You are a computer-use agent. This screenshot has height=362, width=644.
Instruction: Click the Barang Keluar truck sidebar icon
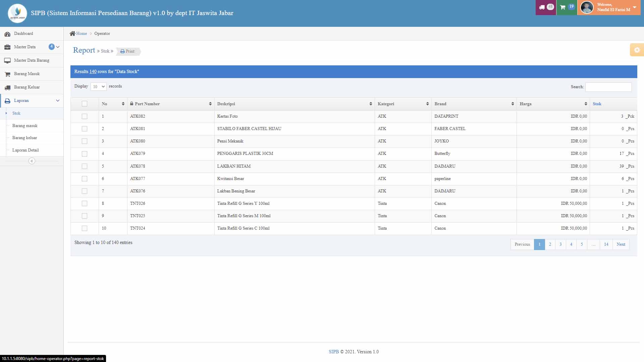pos(7,87)
